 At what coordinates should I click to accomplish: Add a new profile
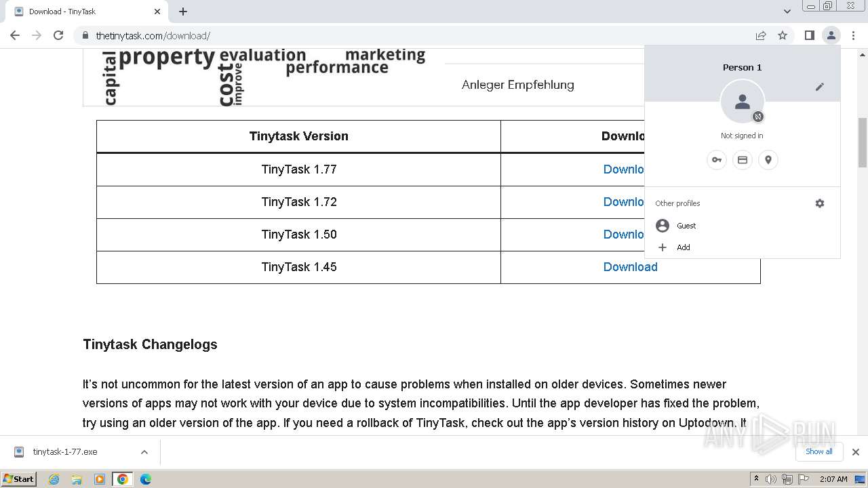pos(743,247)
